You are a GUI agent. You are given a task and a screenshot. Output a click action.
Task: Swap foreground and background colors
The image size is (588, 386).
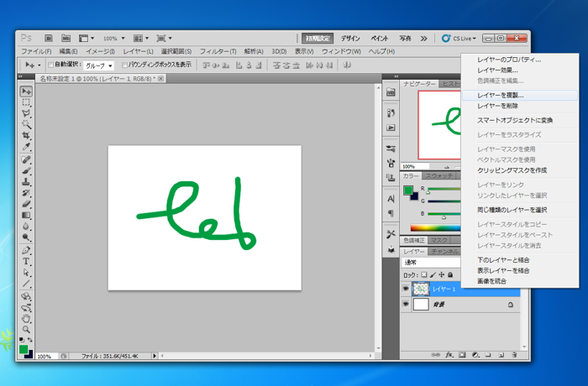(29, 340)
